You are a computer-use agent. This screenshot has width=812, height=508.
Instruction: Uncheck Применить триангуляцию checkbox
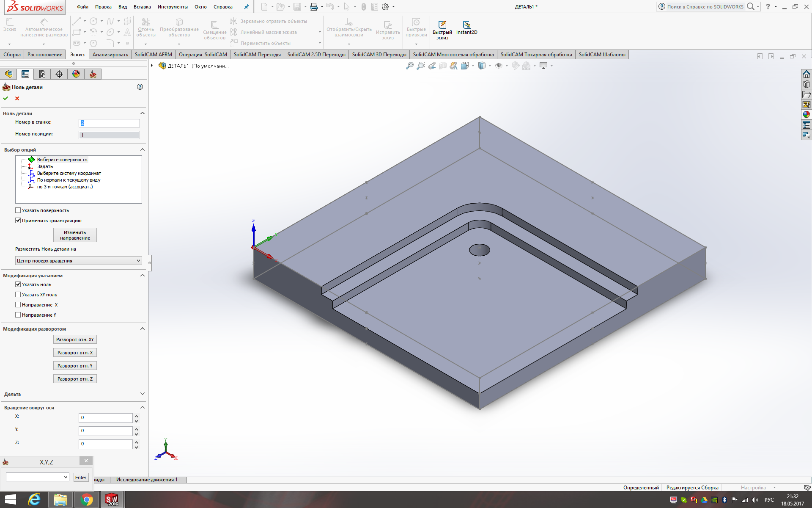tap(18, 221)
